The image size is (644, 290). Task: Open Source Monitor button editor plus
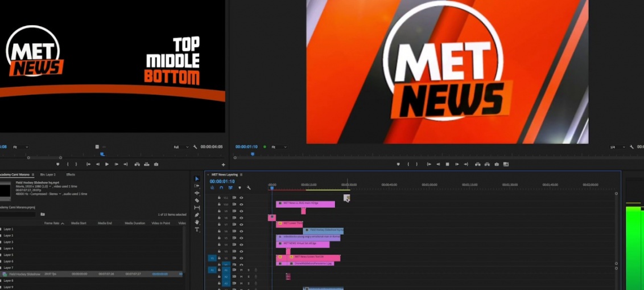tap(223, 165)
